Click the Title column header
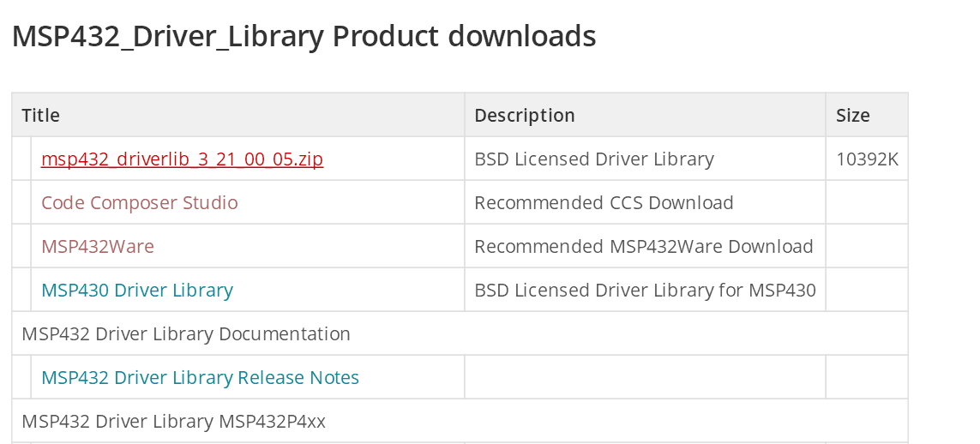Viewport: 980px width, 444px height. tap(40, 116)
